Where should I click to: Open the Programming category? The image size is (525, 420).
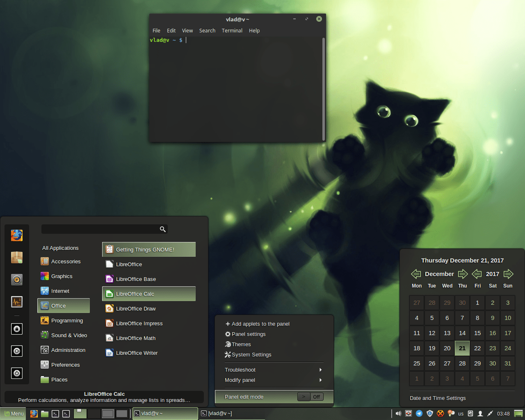click(64, 321)
